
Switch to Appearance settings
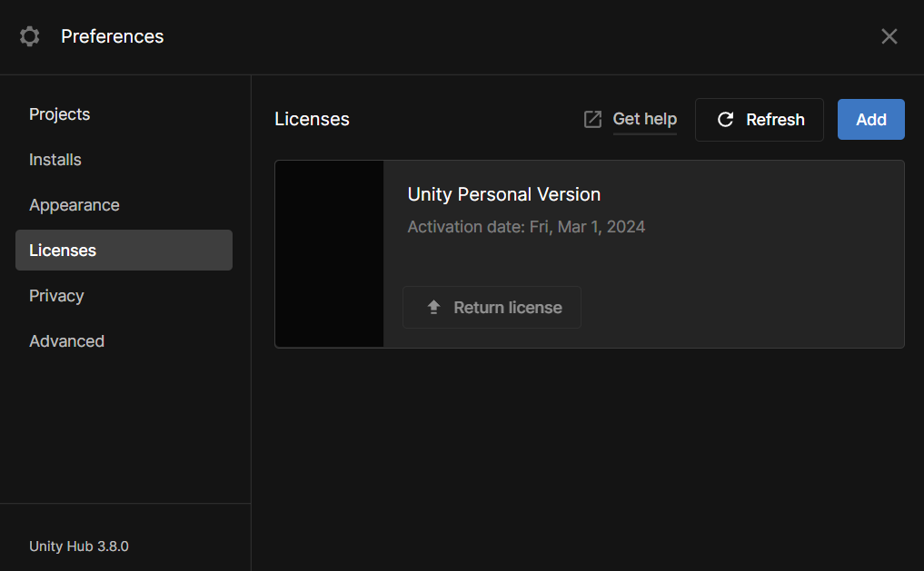[x=124, y=205]
